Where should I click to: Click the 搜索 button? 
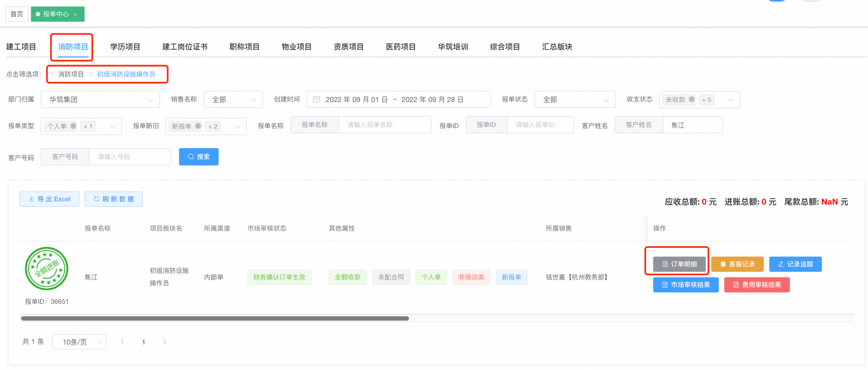199,156
